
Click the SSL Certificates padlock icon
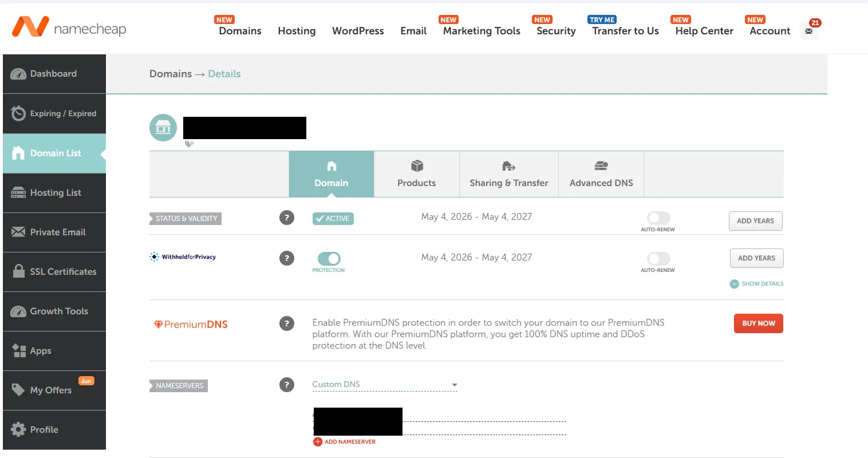(18, 271)
